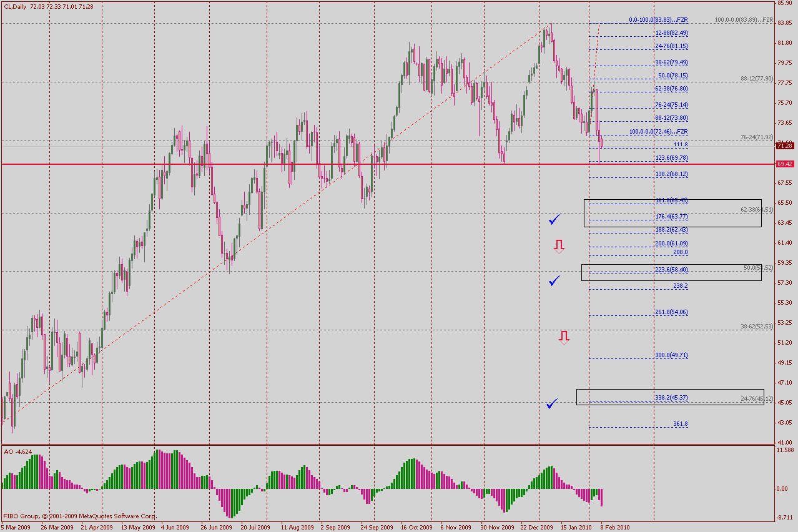Select the Fibonacci label 138.2(68.12)
This screenshot has width=798, height=532.
tap(671, 174)
